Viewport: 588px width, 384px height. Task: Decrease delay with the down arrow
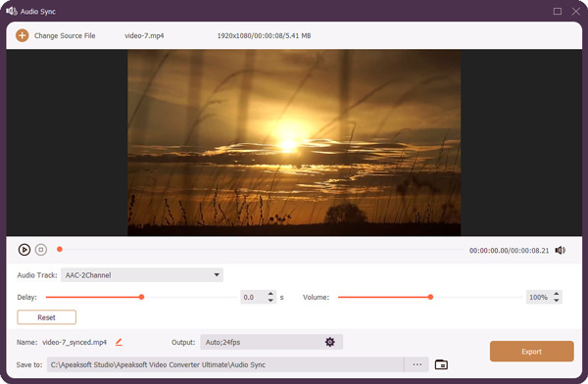click(270, 301)
